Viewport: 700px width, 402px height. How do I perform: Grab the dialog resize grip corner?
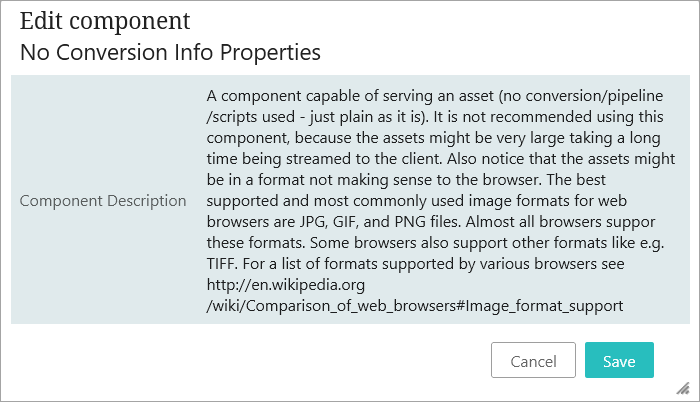pyautogui.click(x=684, y=387)
